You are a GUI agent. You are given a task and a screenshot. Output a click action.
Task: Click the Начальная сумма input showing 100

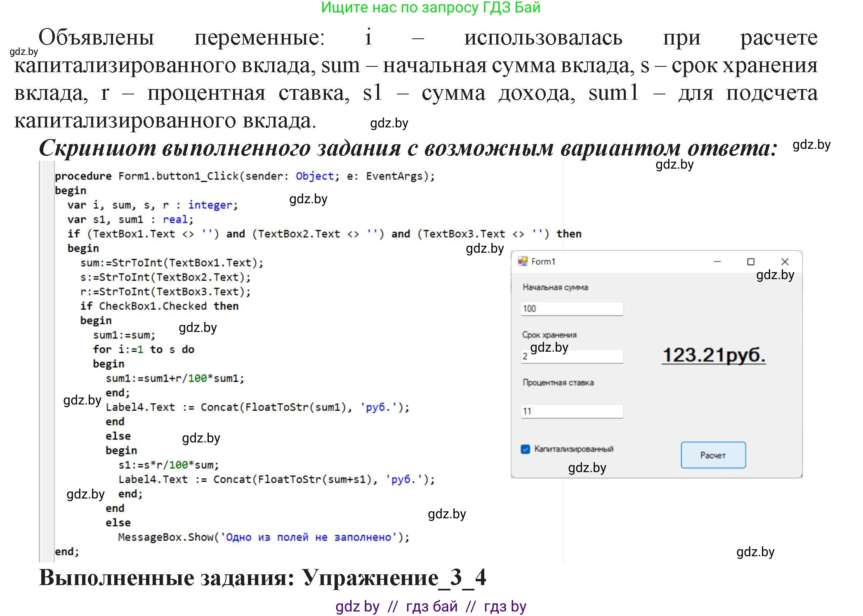tap(572, 308)
